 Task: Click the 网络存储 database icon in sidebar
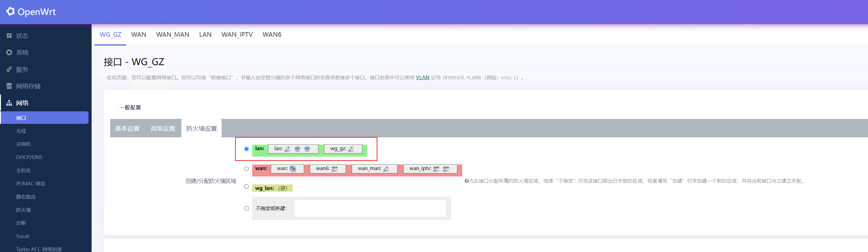[x=9, y=86]
